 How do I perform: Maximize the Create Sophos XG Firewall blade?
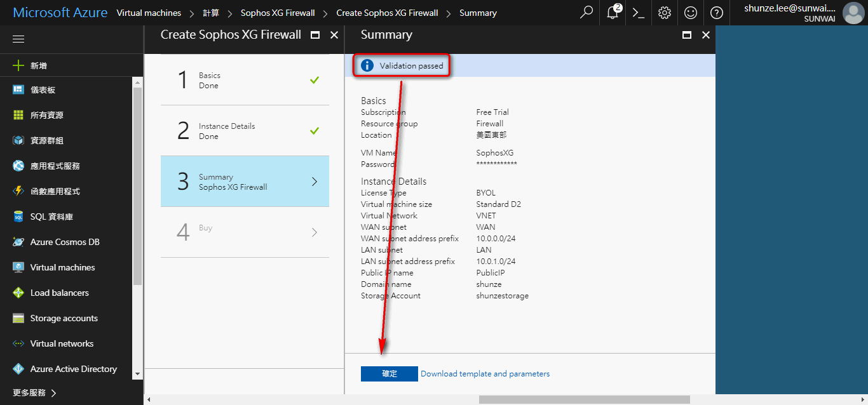315,36
